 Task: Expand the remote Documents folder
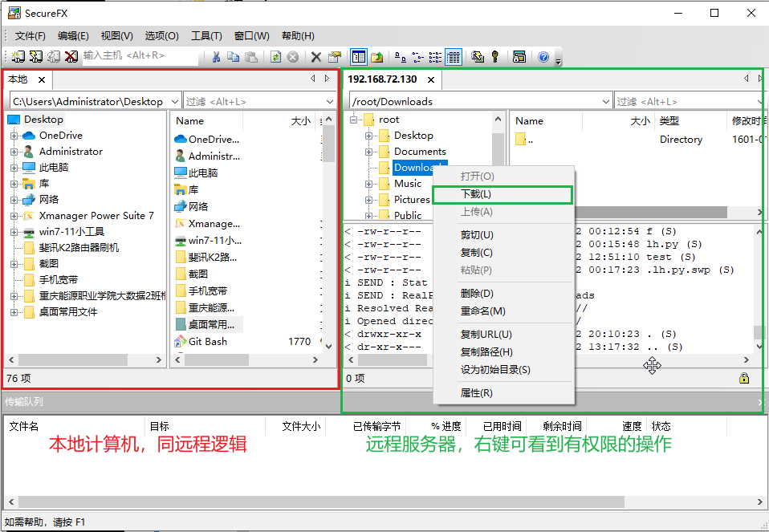[x=368, y=152]
